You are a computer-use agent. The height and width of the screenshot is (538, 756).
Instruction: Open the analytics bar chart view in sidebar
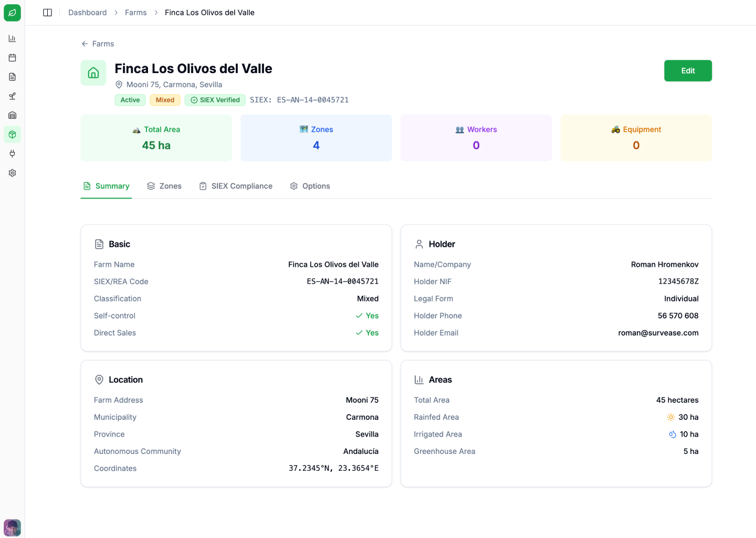coord(12,38)
